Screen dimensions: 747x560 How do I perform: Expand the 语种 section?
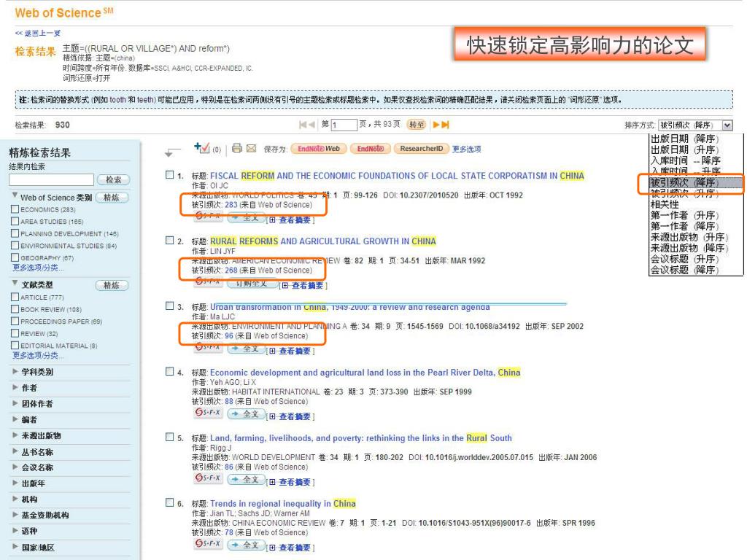[15, 530]
